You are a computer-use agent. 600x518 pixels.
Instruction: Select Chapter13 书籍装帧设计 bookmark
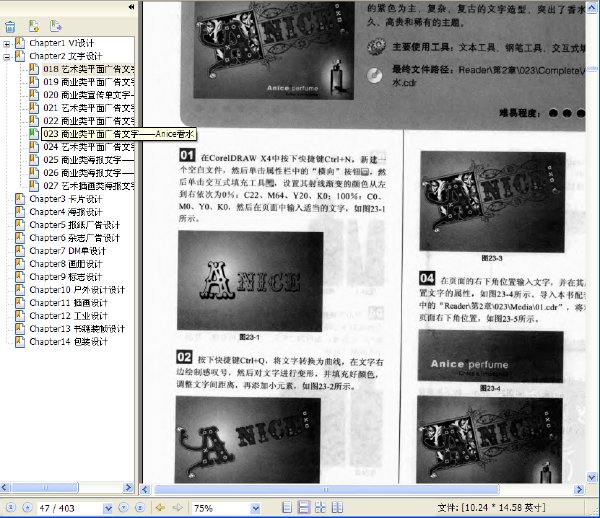[77, 329]
